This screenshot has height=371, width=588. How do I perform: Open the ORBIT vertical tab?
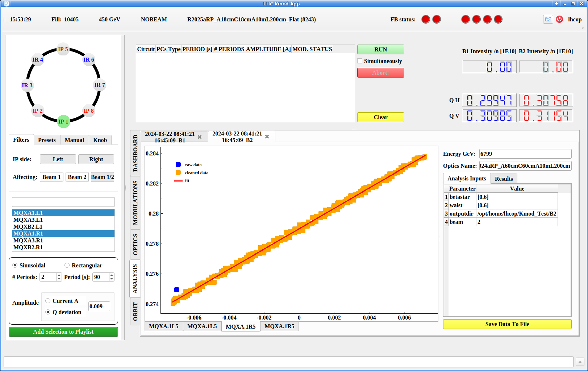(135, 311)
